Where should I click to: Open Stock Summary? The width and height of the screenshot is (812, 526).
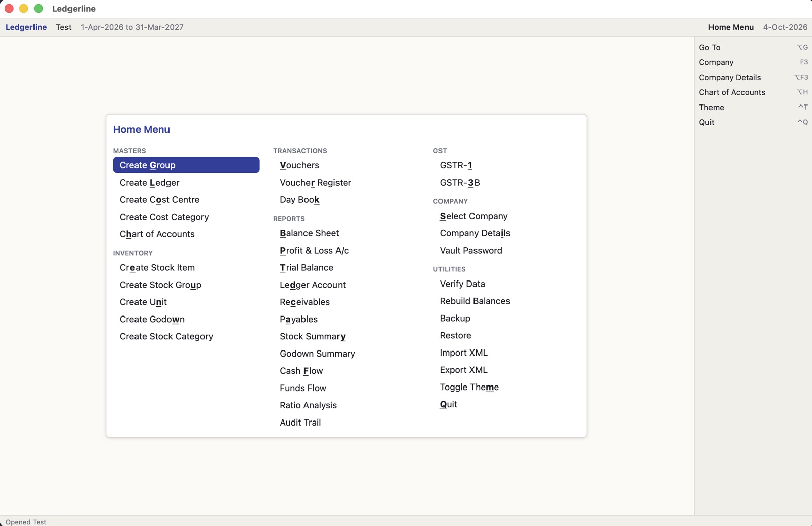coord(346,337)
